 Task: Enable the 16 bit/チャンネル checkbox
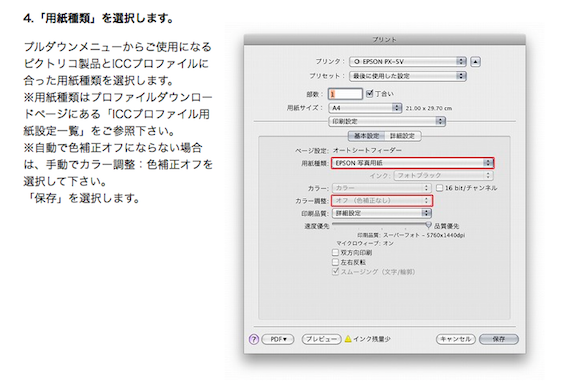[x=440, y=188]
